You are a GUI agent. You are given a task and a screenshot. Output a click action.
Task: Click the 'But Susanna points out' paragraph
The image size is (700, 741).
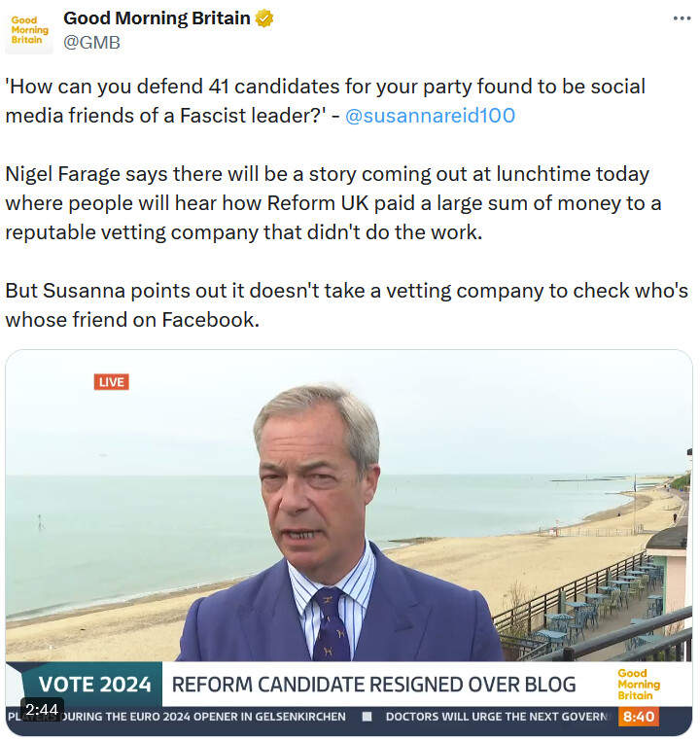coord(346,304)
